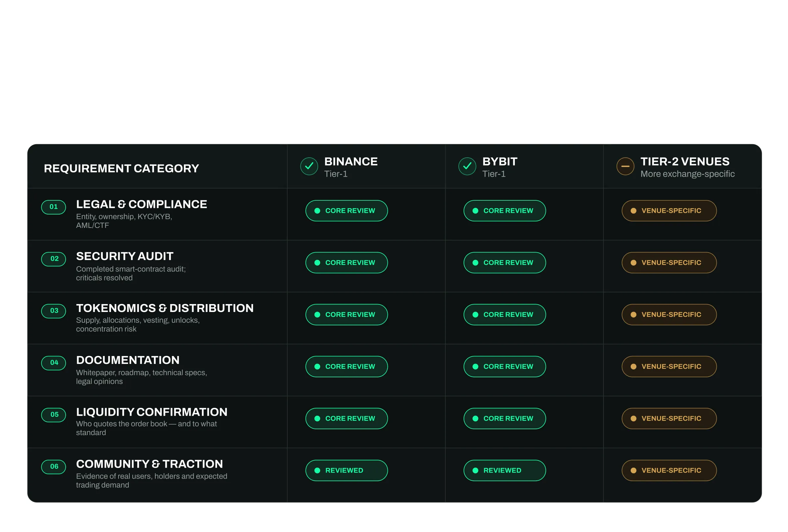The width and height of the screenshot is (788, 532).
Task: Click 'Completed smart-contract audit; criticals resolved' description
Action: [131, 273]
